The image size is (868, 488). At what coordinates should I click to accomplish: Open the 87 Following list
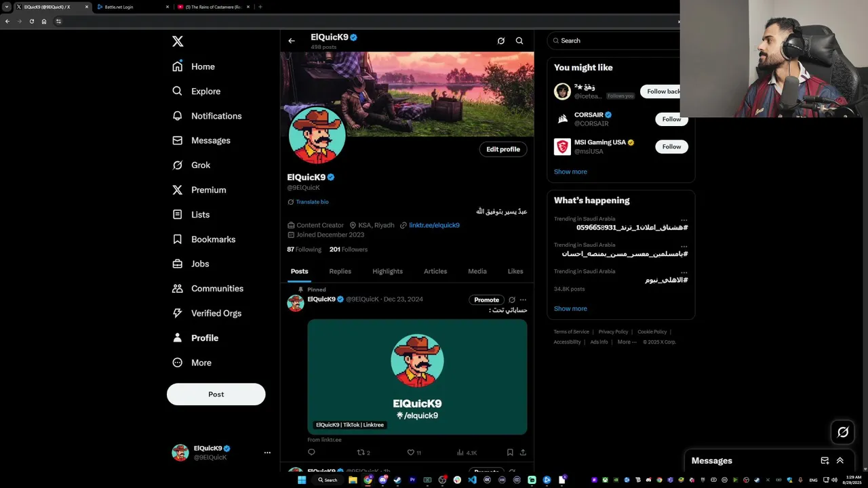tap(304, 249)
